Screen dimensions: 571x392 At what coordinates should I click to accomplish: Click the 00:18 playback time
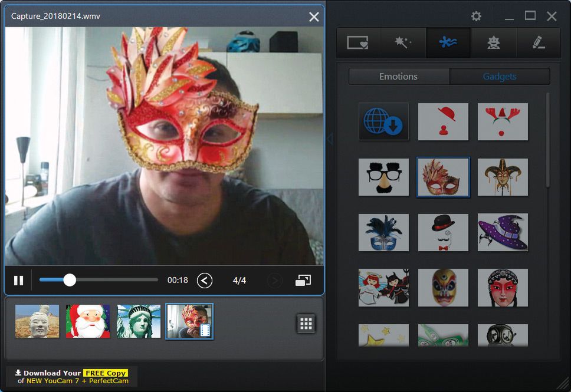[178, 280]
